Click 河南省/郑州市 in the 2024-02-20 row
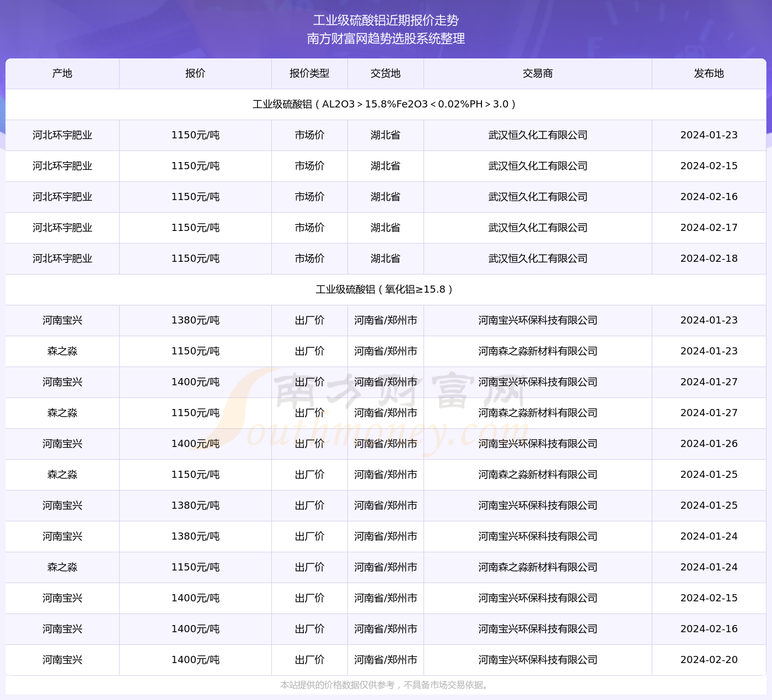The width and height of the screenshot is (772, 700). [x=385, y=660]
